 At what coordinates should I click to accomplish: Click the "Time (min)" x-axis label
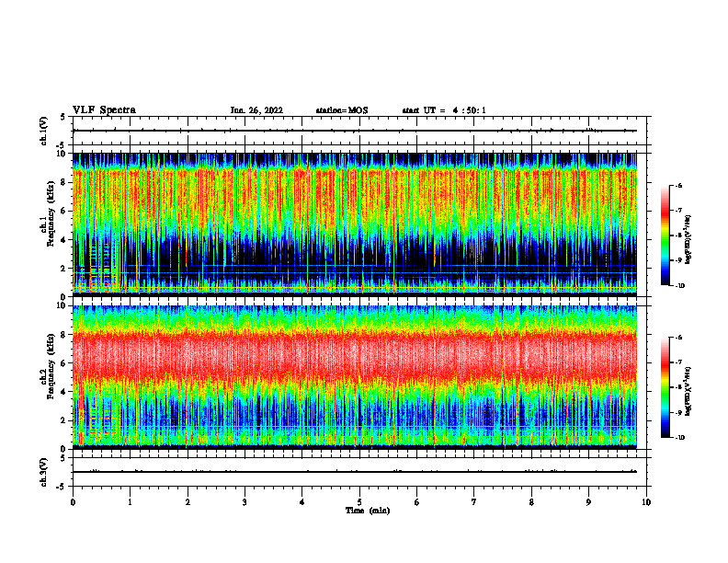pos(368,511)
